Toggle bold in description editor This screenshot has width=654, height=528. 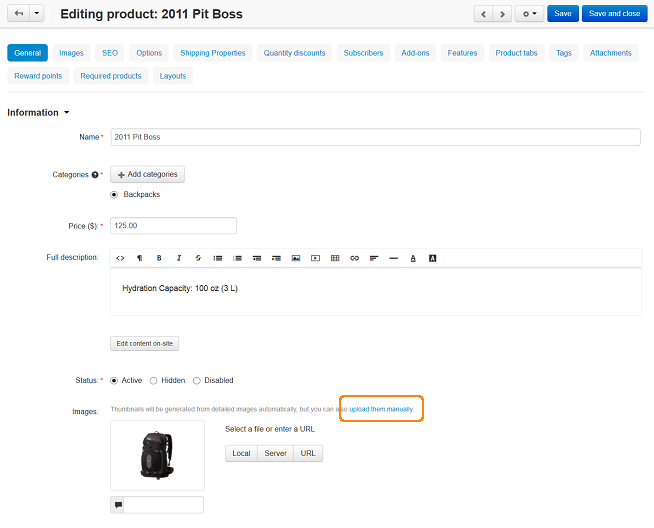[x=159, y=258]
